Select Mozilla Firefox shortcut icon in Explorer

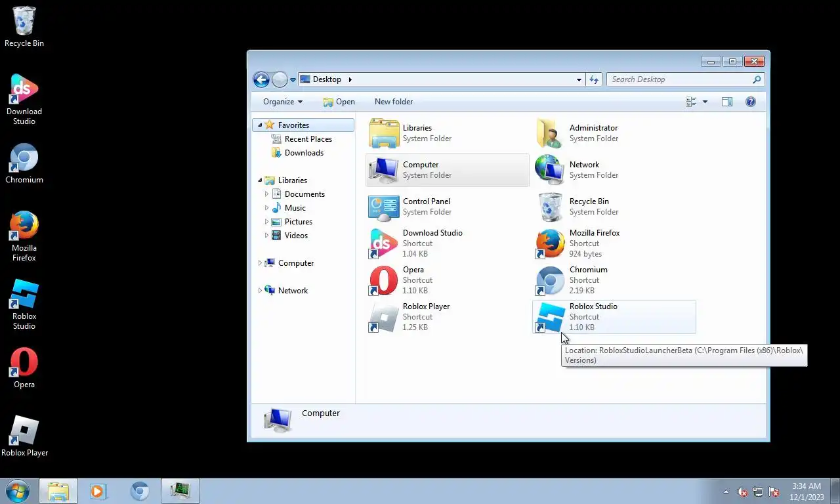pos(550,243)
